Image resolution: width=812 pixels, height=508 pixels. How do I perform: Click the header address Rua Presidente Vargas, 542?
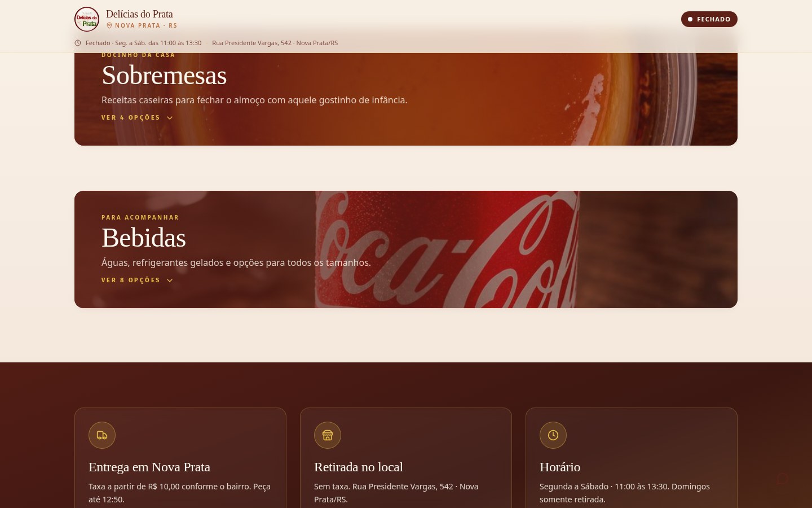[x=275, y=43]
